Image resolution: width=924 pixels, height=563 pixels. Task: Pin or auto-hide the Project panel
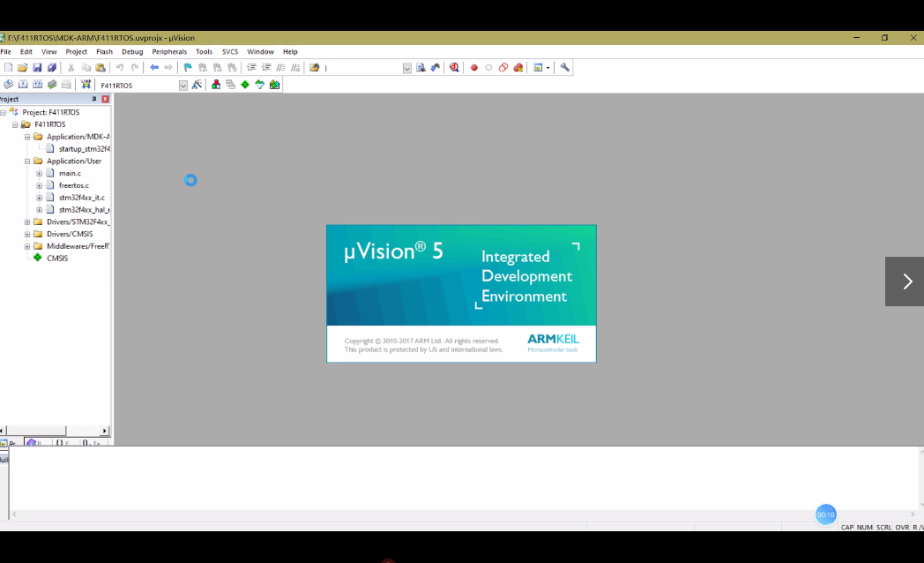(x=93, y=99)
